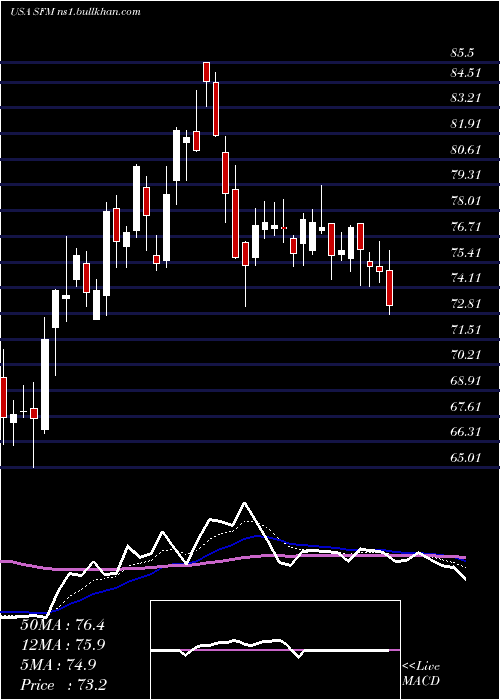The height and width of the screenshot is (700, 500).
Task: Click the 84.51 price axis label
Action: (x=467, y=72)
